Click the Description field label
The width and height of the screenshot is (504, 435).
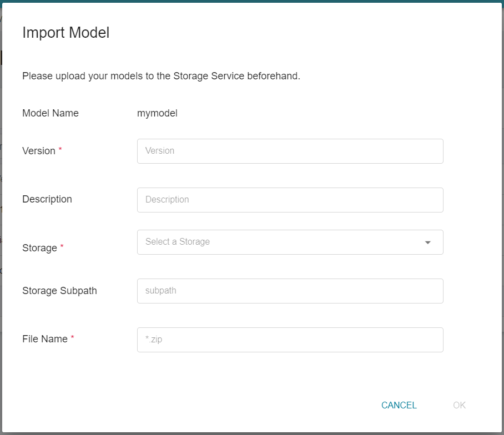[x=47, y=199]
